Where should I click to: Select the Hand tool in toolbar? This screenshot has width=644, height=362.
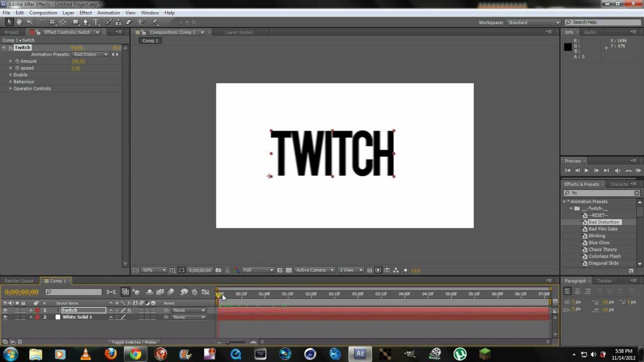click(19, 22)
